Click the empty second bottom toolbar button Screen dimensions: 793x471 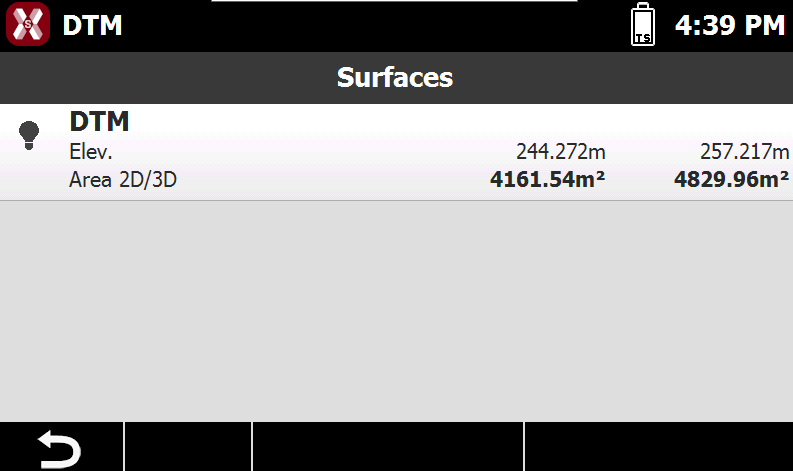[x=188, y=447]
